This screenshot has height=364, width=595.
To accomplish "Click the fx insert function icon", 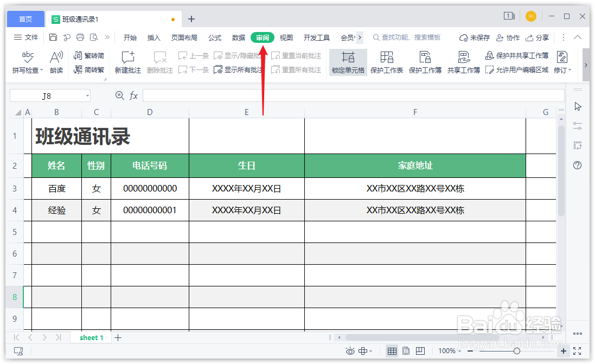I will 133,95.
